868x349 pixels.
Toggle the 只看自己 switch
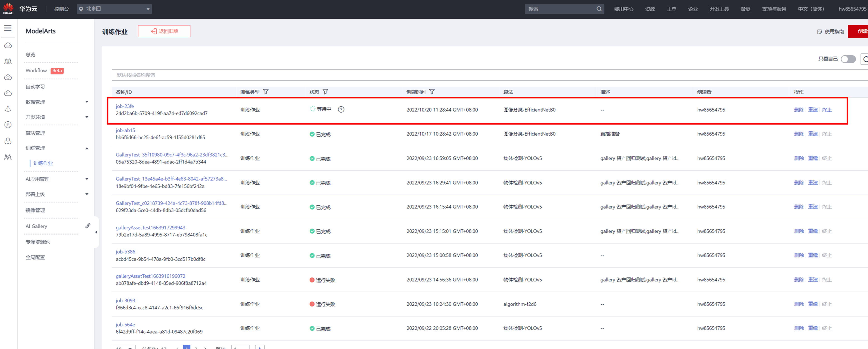[x=848, y=59]
